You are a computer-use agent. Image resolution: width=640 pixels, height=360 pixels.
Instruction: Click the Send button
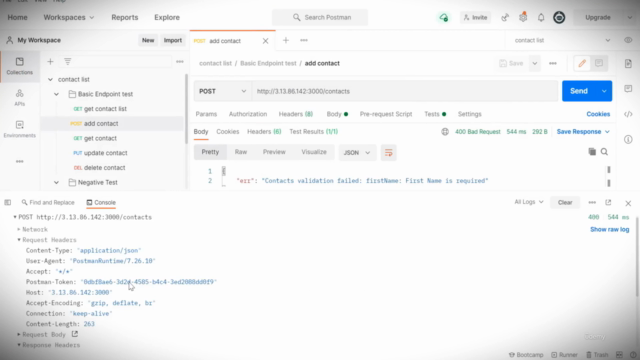point(579,91)
